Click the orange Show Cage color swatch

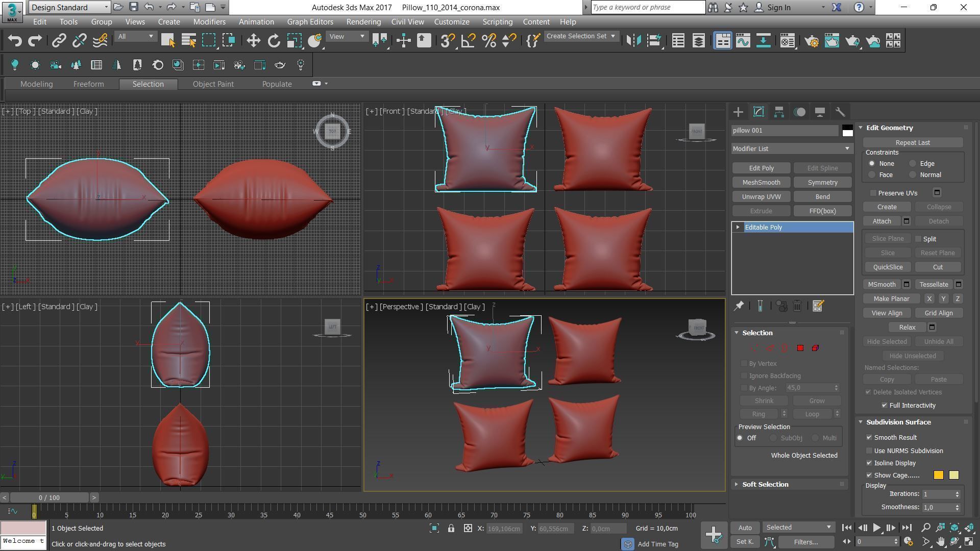point(938,475)
